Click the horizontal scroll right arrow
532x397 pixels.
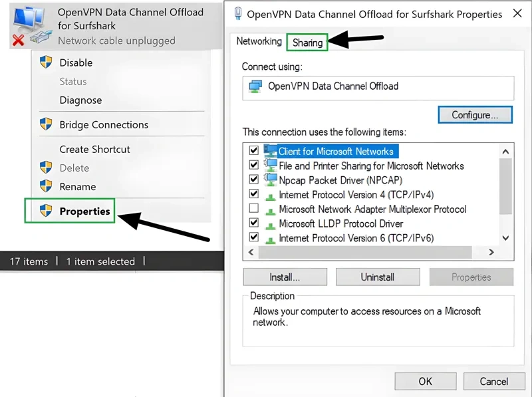pyautogui.click(x=491, y=252)
